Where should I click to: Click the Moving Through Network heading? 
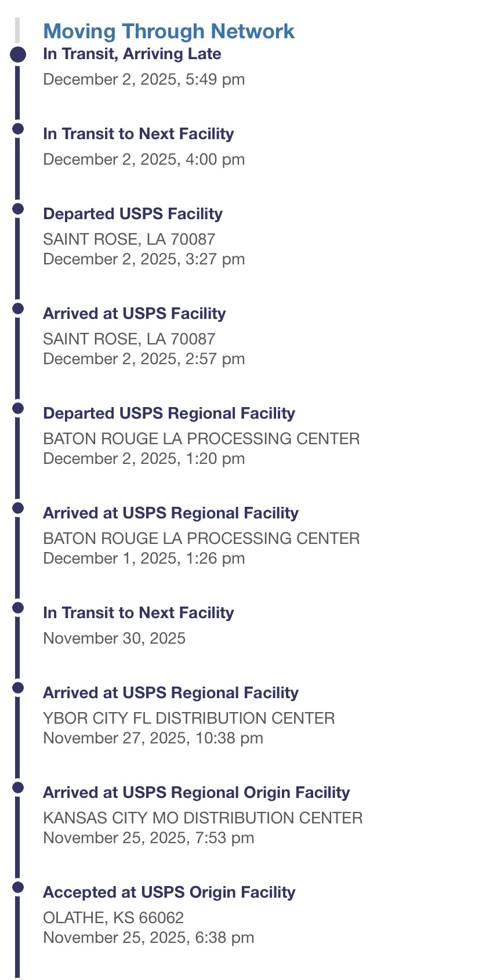[169, 31]
